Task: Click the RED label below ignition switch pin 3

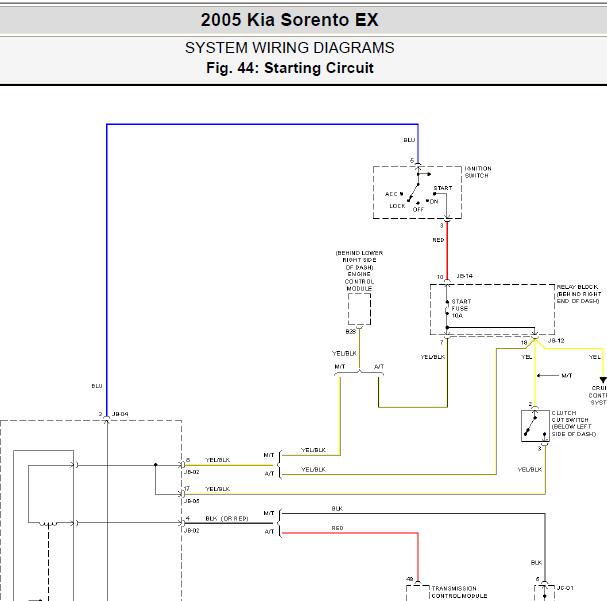Action: tap(438, 240)
